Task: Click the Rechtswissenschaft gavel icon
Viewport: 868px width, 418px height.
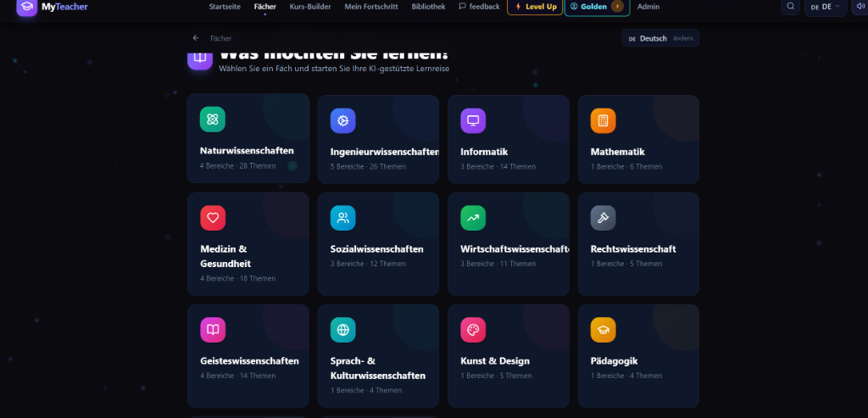Action: pos(603,218)
